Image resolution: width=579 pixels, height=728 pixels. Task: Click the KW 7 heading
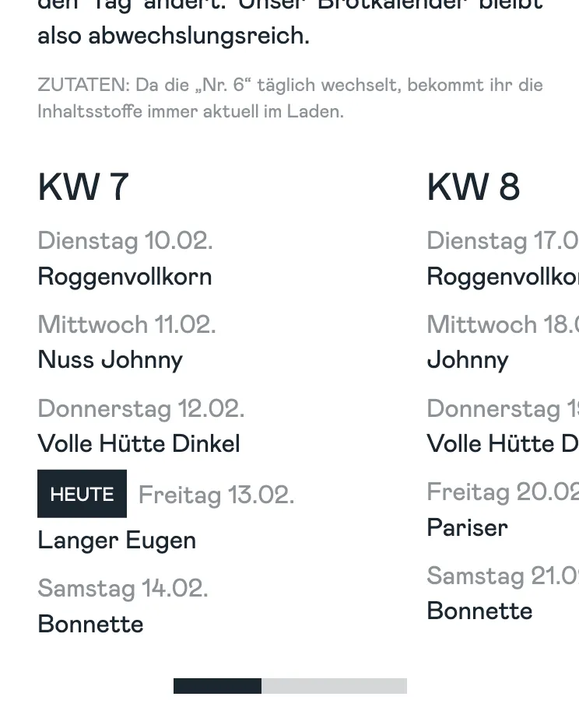(83, 187)
